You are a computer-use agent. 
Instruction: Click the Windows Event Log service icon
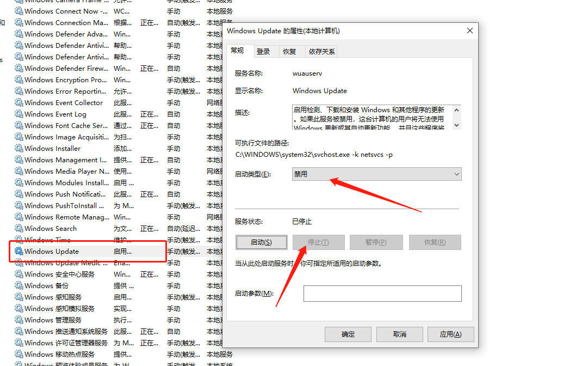(x=18, y=114)
